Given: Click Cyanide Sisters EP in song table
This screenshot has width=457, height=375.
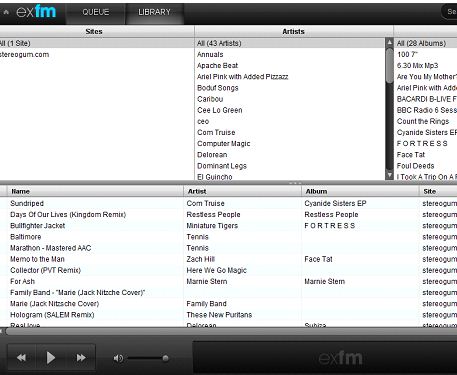Looking at the screenshot, I should [x=335, y=203].
